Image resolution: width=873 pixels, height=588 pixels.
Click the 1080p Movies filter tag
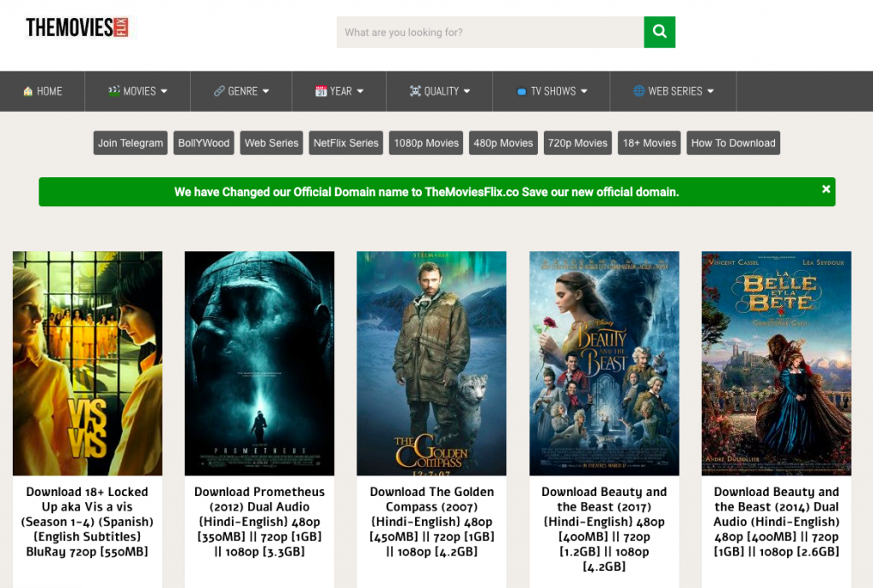point(425,142)
